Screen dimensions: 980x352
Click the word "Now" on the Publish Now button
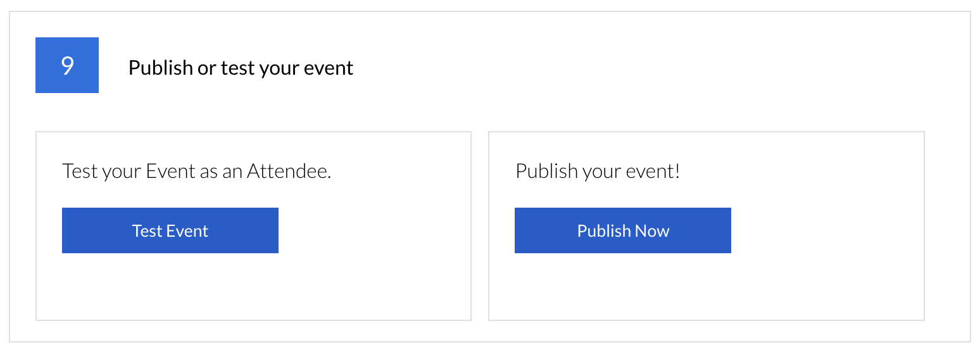tap(652, 231)
